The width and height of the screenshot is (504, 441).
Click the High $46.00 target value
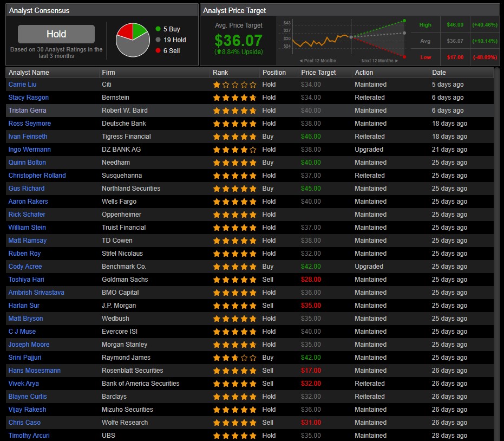pos(455,25)
